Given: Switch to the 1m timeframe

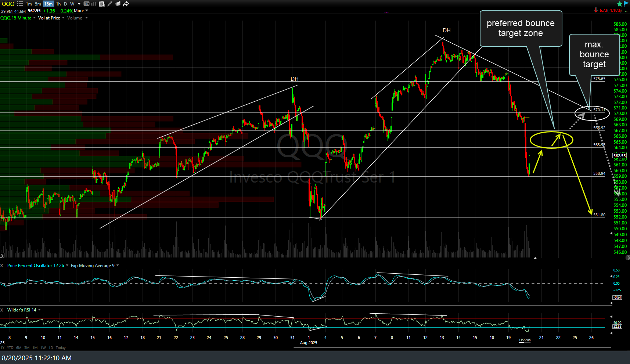Looking at the screenshot, I should click(x=29, y=4).
